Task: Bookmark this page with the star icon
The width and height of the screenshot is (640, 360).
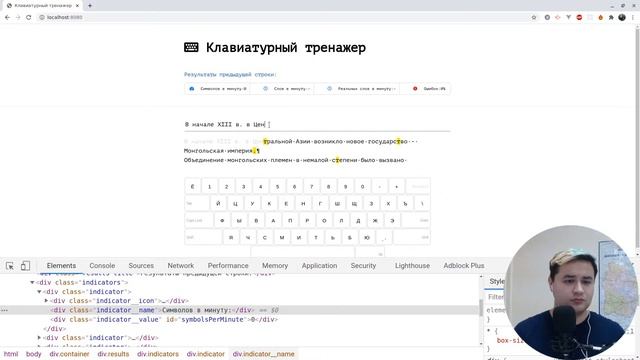Action: coord(534,17)
